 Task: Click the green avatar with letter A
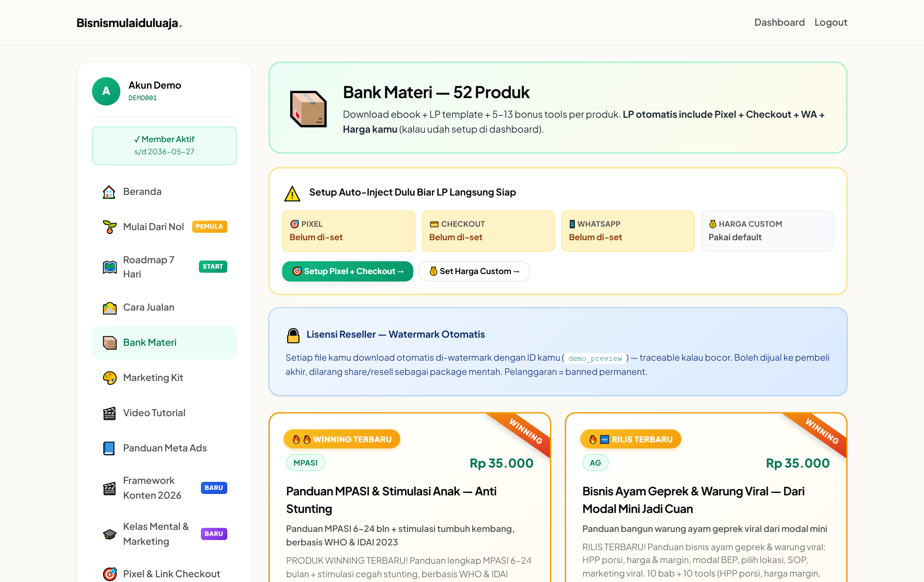pos(106,91)
